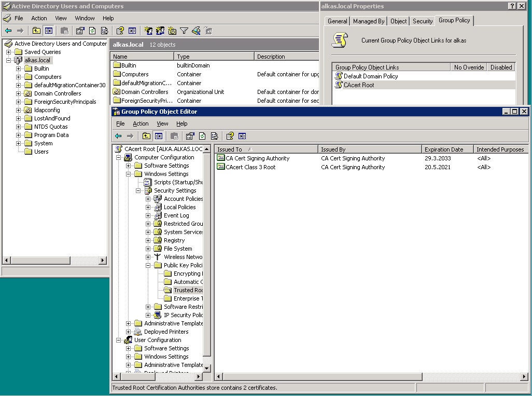Toggle console tree visibility in Group Policy Object Editor
This screenshot has height=396, width=532.
point(159,136)
